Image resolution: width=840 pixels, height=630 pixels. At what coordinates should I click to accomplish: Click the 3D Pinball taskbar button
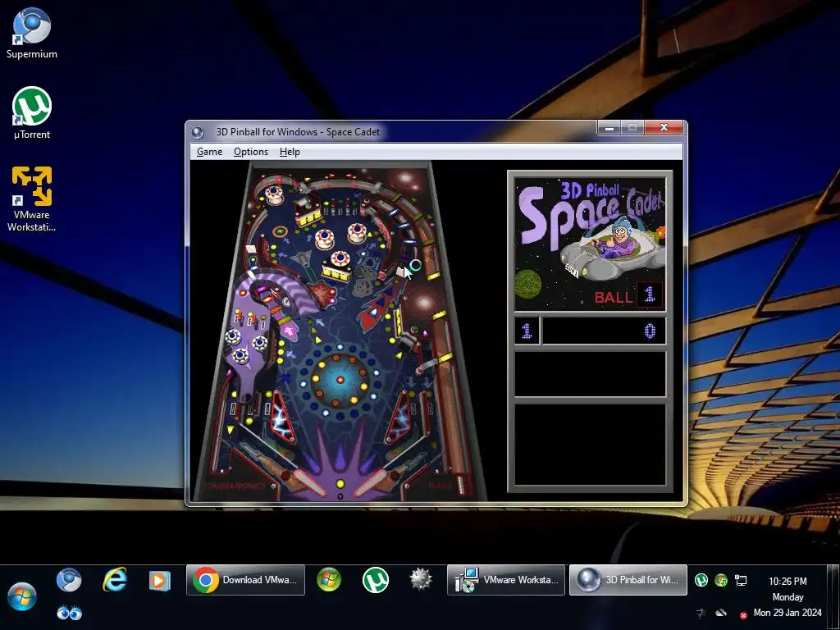pyautogui.click(x=628, y=580)
